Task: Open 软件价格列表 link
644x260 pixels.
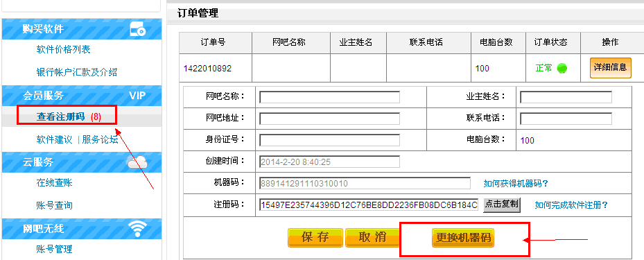Action: 63,50
